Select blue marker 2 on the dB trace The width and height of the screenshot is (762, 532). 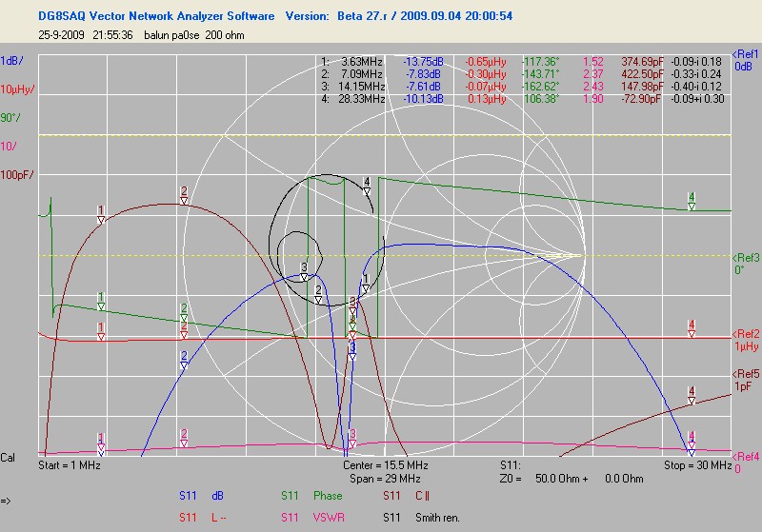pos(184,360)
